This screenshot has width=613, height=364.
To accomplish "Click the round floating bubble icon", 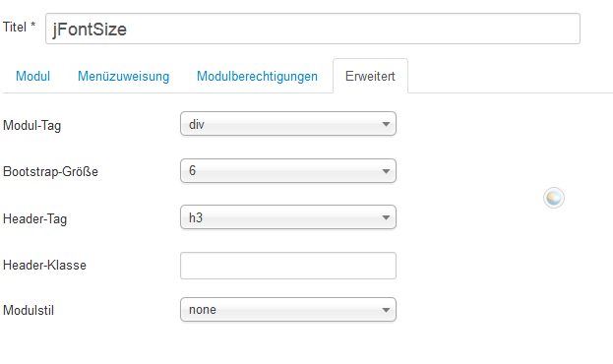I will 554,198.
